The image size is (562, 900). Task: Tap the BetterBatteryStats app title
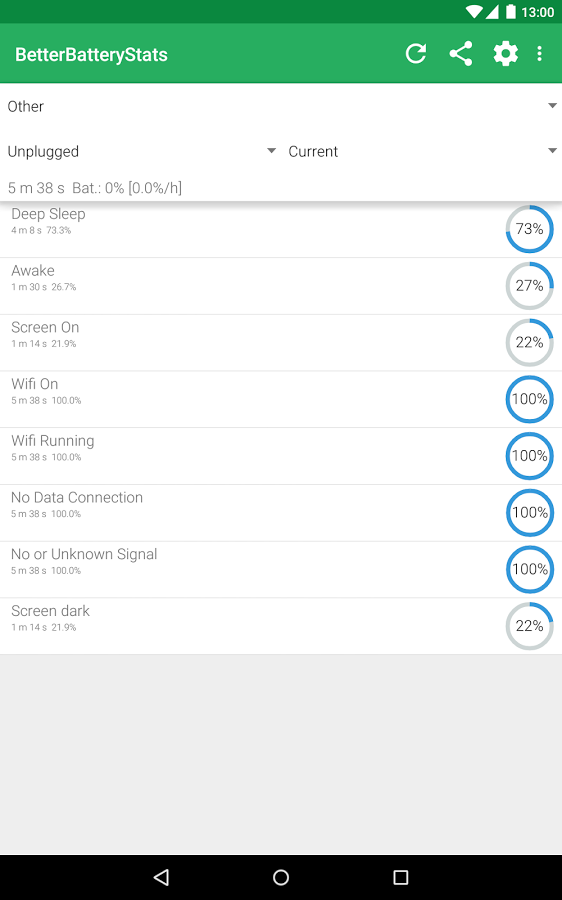click(x=91, y=55)
